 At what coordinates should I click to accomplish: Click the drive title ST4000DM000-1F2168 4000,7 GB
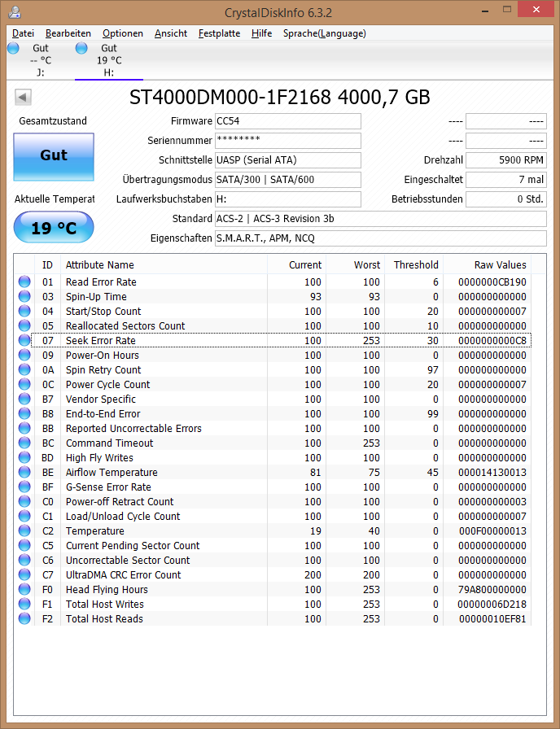pyautogui.click(x=279, y=97)
